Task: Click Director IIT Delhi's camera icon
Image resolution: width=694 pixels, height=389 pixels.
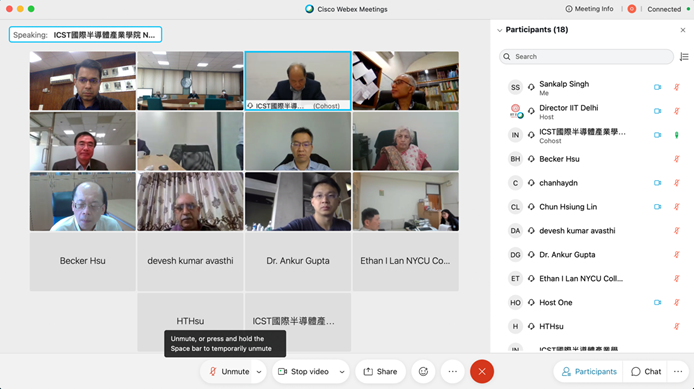Action: click(x=657, y=111)
